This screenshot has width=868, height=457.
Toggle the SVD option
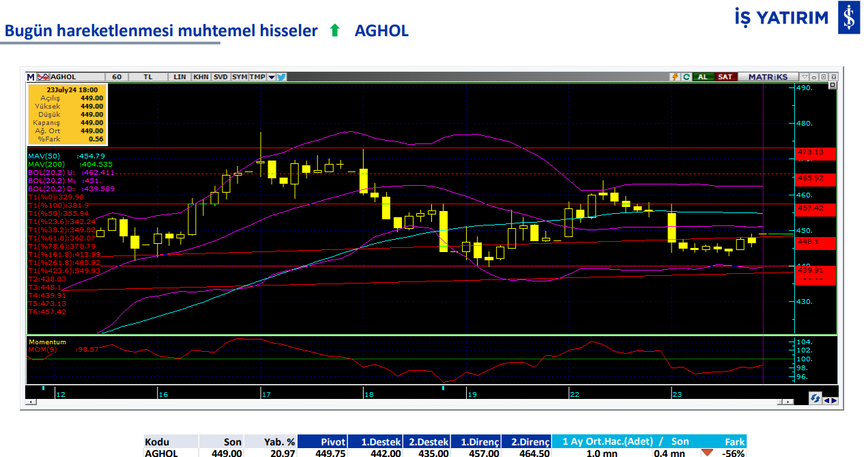pyautogui.click(x=220, y=77)
